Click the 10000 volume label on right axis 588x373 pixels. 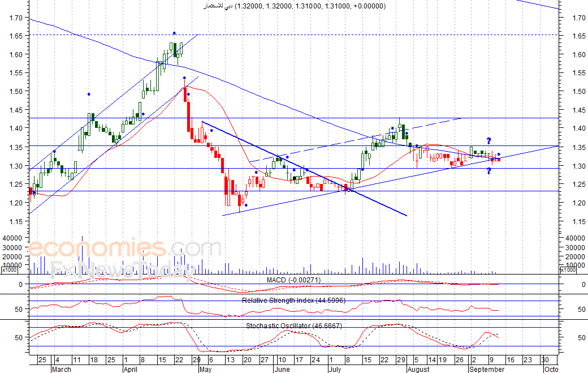tap(576, 265)
